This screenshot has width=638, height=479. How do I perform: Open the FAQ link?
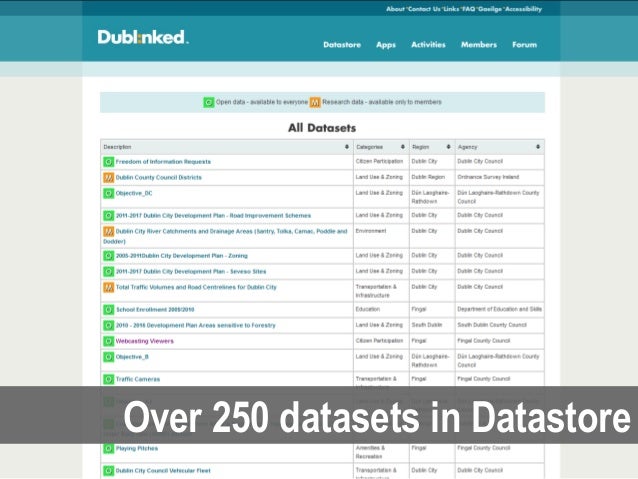point(468,9)
